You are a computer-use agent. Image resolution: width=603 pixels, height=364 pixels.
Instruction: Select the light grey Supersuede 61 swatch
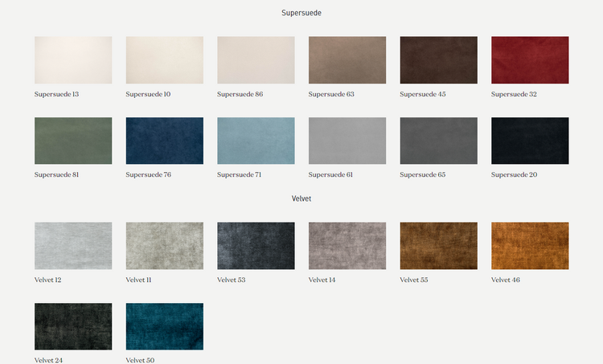347,141
